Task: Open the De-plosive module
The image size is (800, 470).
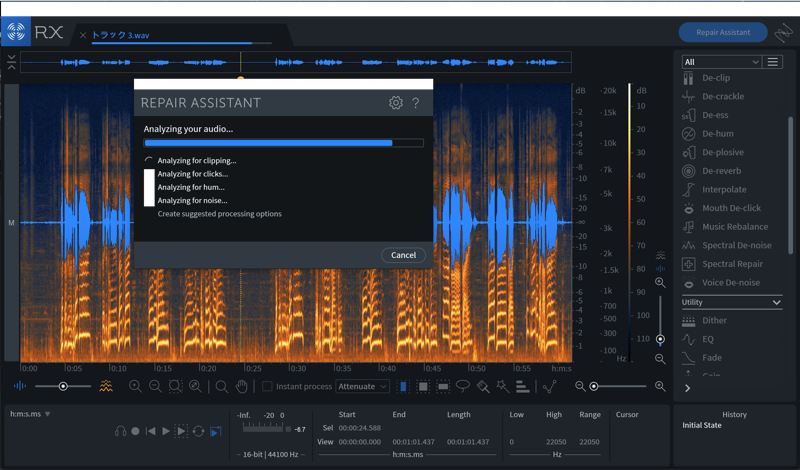Action: click(713, 152)
